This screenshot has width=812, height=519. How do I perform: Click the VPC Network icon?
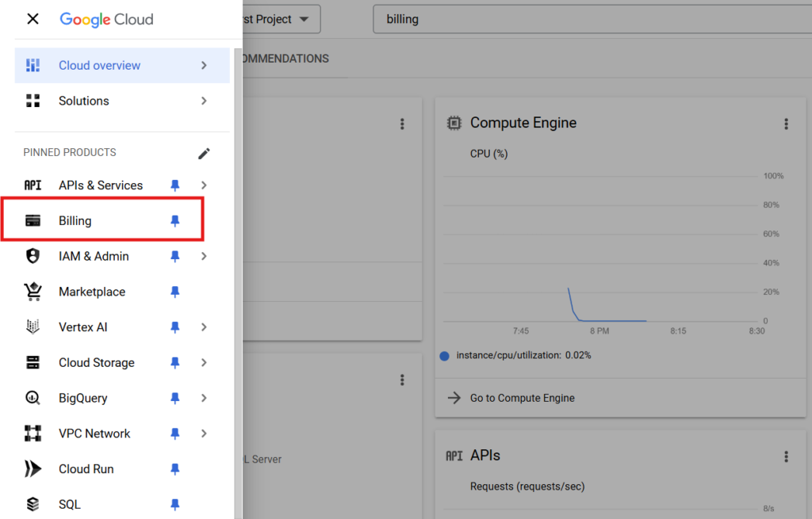click(x=33, y=433)
